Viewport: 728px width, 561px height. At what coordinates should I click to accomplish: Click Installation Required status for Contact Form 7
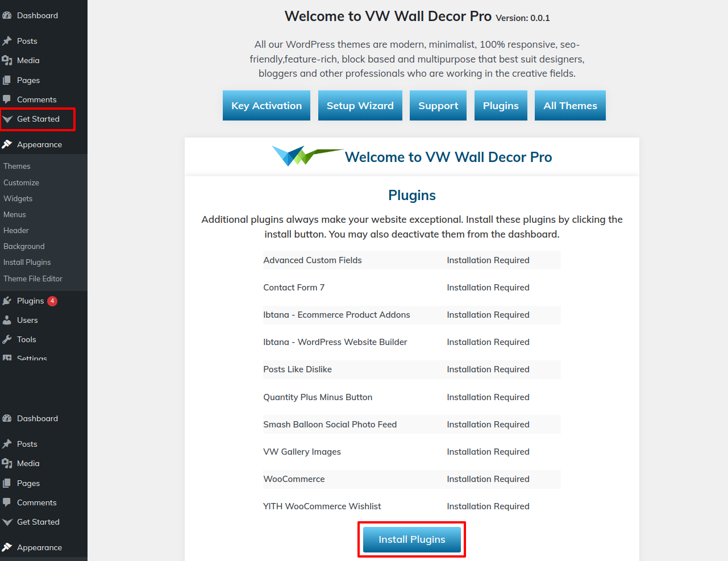pos(488,288)
